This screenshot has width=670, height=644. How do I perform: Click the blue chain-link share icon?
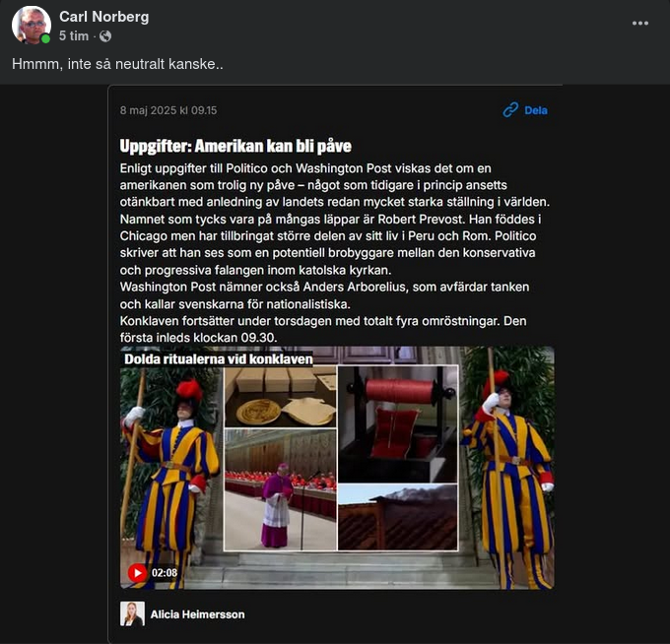point(510,110)
